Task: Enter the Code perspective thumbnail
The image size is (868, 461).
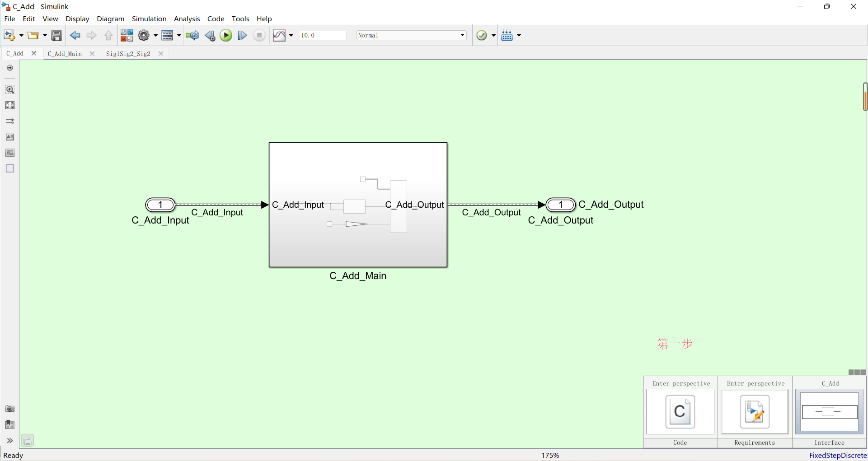Action: click(680, 412)
